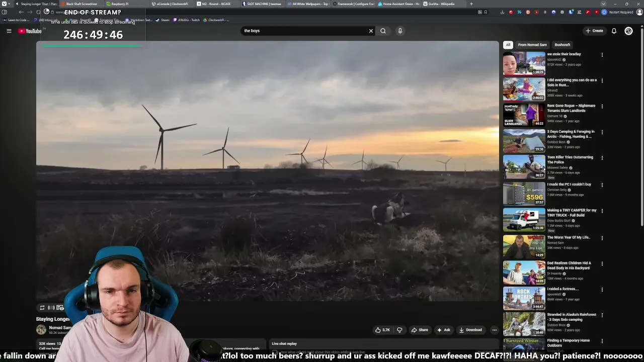This screenshot has height=362, width=644.
Task: Clear the search box with the X
Action: 371,31
